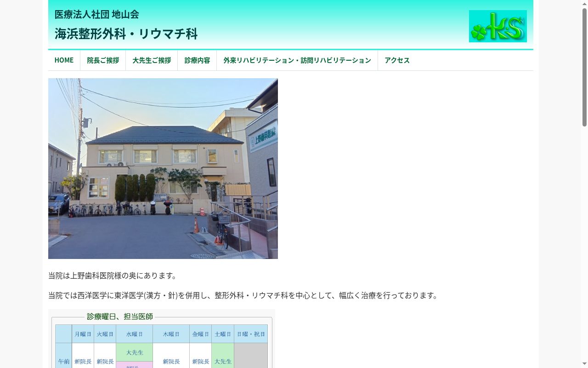
Task: Click the paragraph about 西洋医学に東洋医学
Action: [244, 295]
